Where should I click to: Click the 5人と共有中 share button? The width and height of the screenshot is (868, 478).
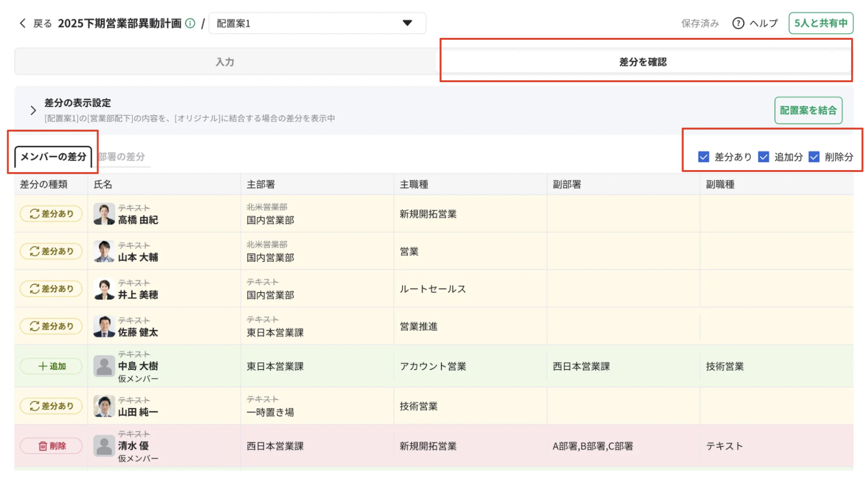click(x=821, y=23)
